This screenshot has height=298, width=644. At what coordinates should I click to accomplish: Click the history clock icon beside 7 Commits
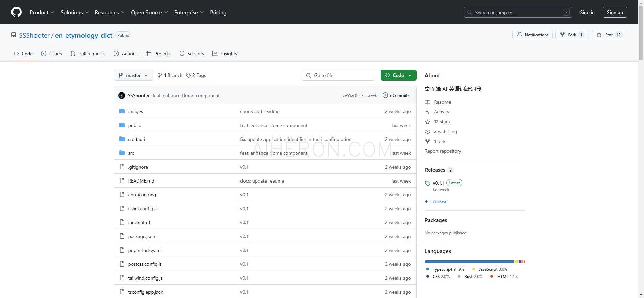point(385,95)
